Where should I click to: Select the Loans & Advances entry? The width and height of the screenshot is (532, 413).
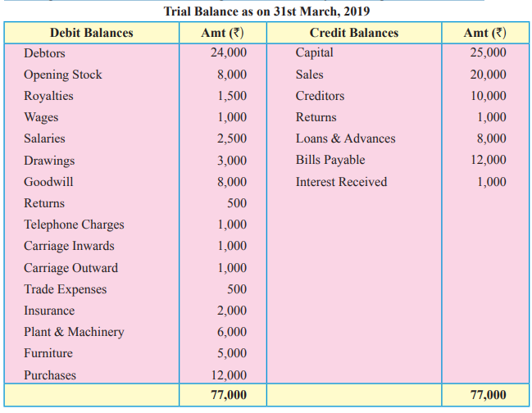(x=345, y=138)
